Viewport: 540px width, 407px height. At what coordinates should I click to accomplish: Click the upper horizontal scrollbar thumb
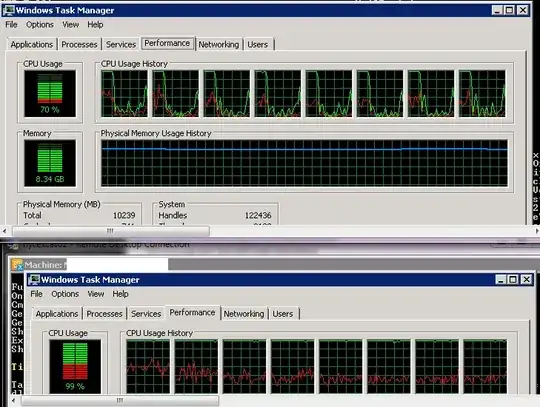click(111, 231)
